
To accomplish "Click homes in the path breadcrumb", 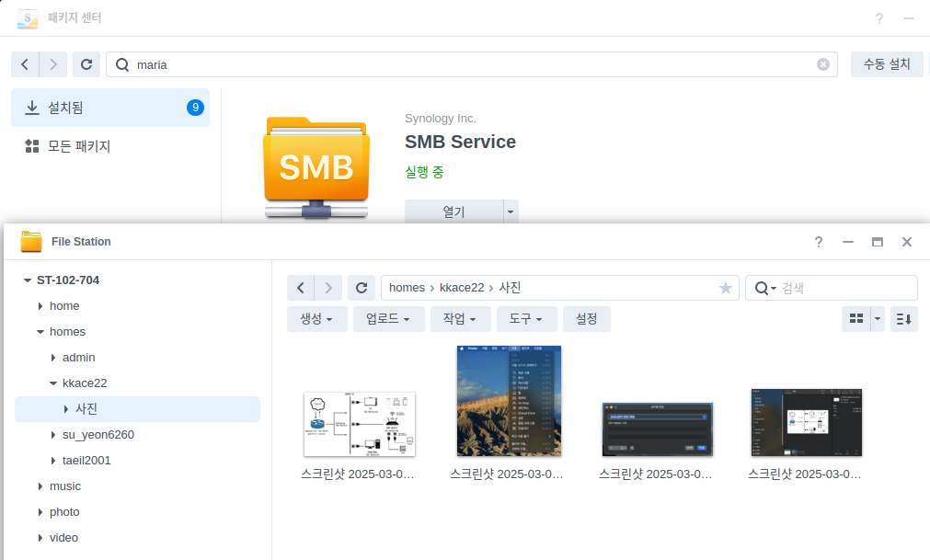I will pyautogui.click(x=407, y=288).
